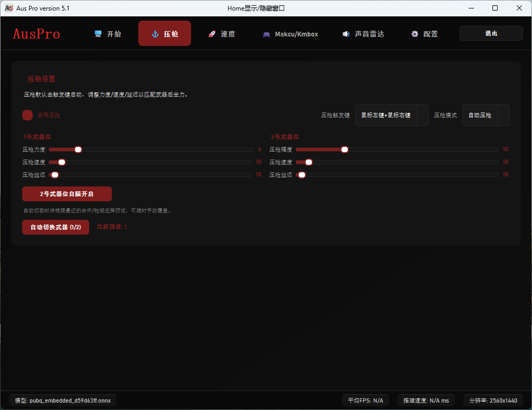Toggle 自动切换武器 (1/2) preset
Viewport: 532px width, 410px height.
(55, 227)
